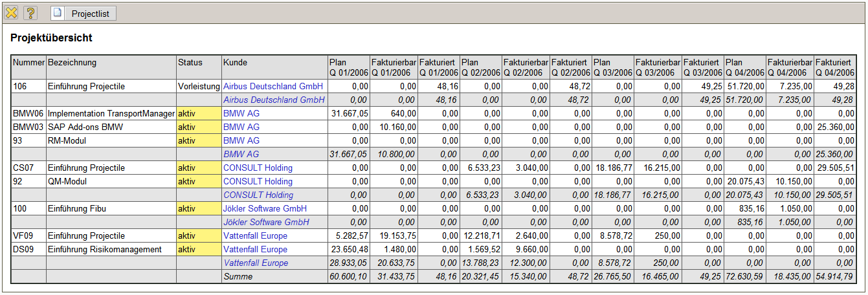
Task: Select the Einführung Fibu cell
Action: click(111, 208)
